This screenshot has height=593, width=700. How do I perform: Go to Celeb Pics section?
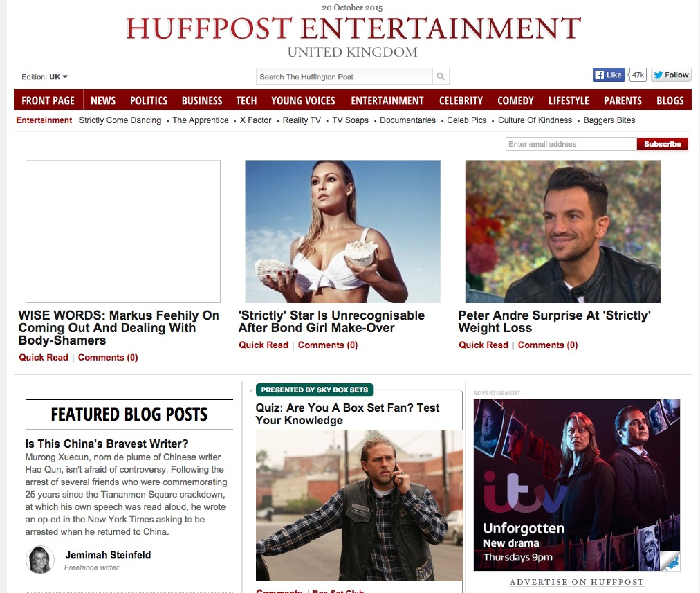pyautogui.click(x=467, y=120)
